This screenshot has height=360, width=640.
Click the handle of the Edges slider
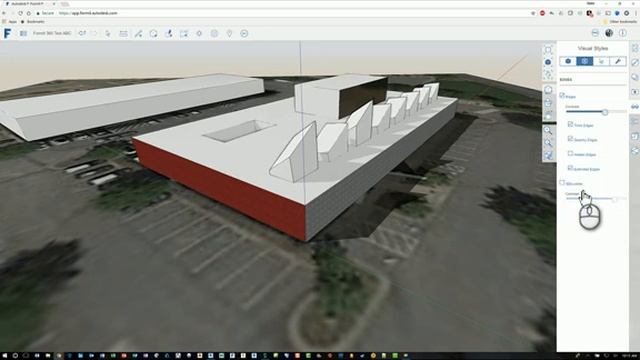click(x=605, y=112)
